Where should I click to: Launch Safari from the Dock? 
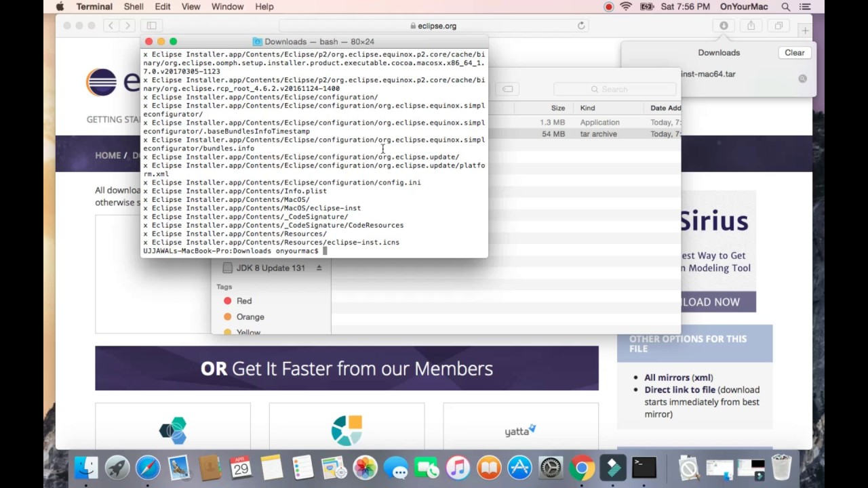pyautogui.click(x=148, y=468)
